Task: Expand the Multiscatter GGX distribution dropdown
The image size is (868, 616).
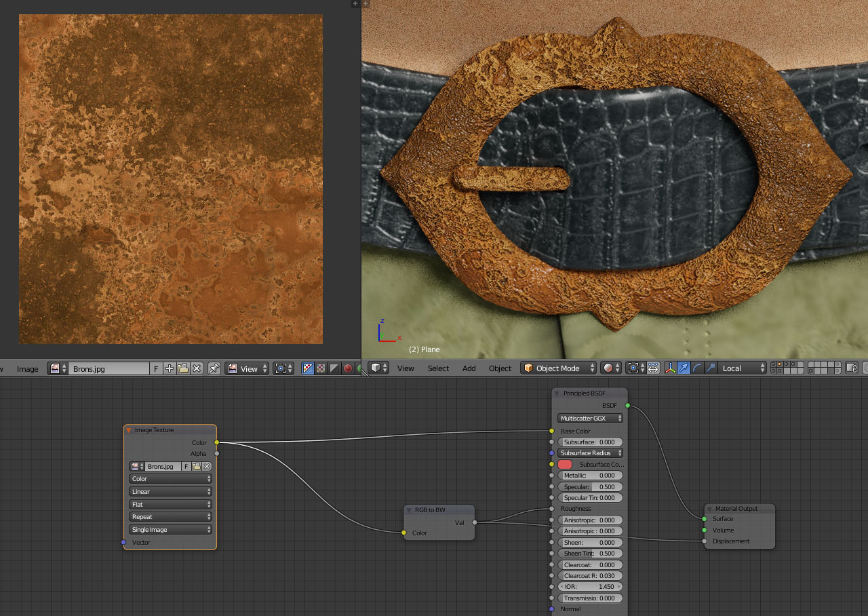Action: click(x=590, y=418)
